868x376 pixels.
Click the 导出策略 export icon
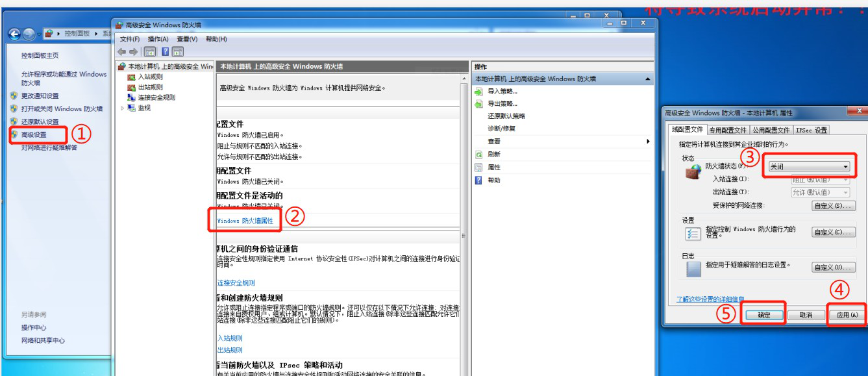479,104
